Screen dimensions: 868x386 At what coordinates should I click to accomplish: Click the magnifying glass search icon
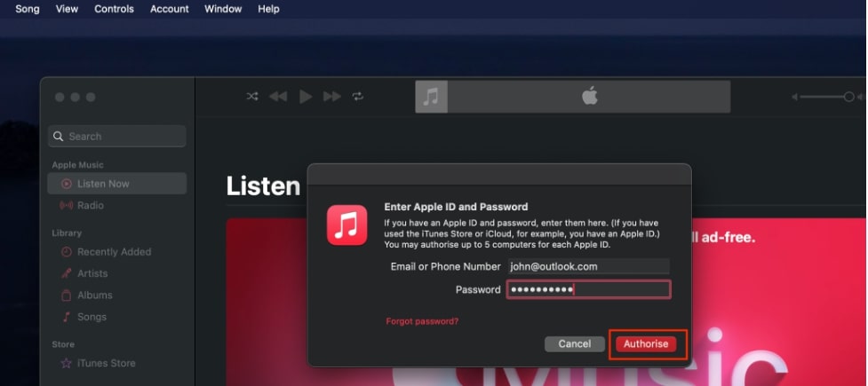point(58,136)
